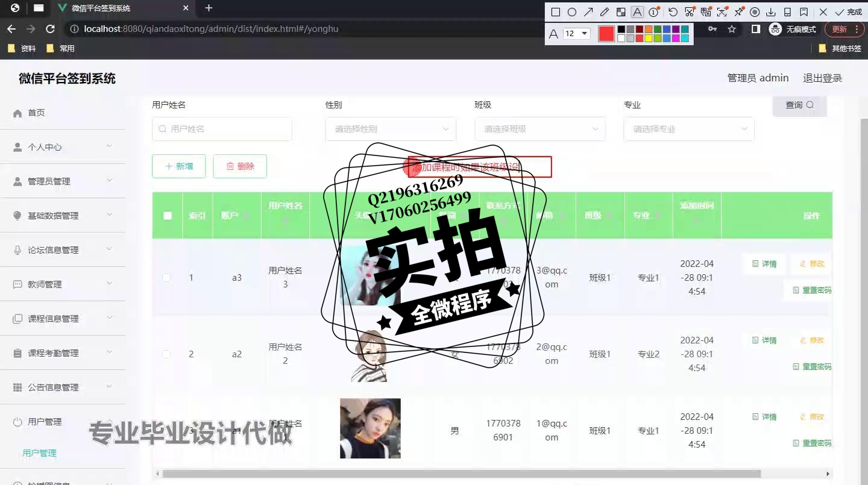868x485 pixels.
Task: Cancel the screenshot with X icon
Action: click(823, 12)
